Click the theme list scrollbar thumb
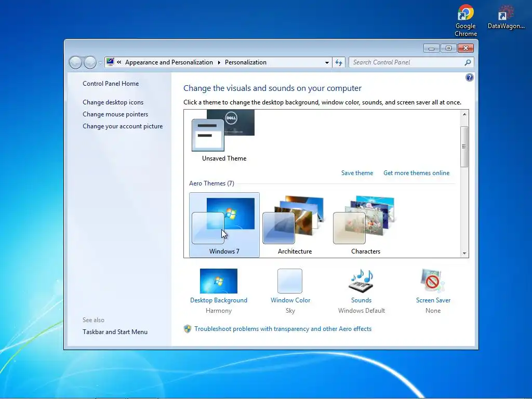 pyautogui.click(x=464, y=147)
